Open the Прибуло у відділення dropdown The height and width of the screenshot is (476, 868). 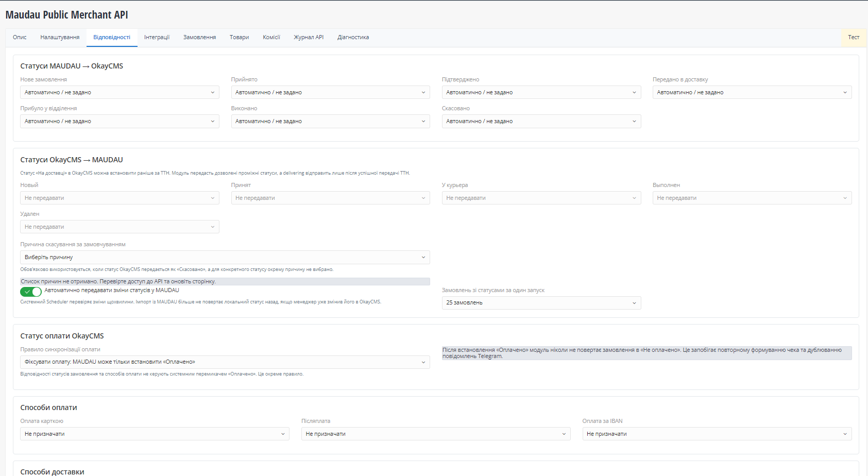pos(120,121)
